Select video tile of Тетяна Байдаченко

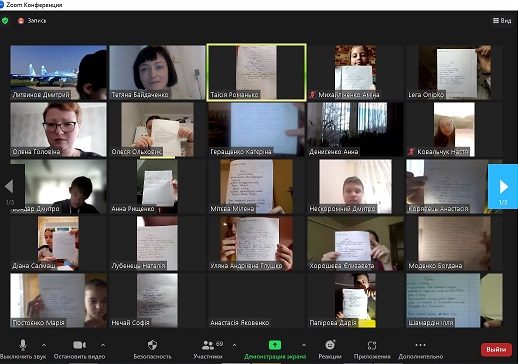(x=157, y=72)
